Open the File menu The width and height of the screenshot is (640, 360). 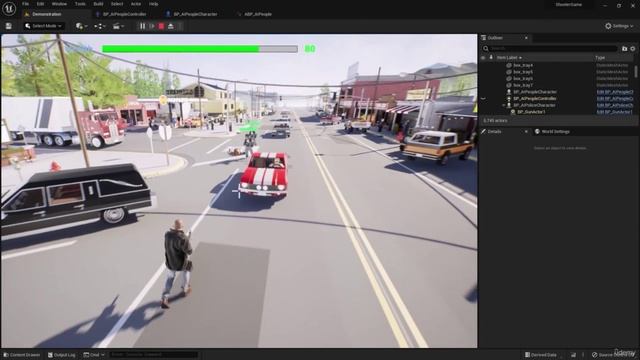25,4
